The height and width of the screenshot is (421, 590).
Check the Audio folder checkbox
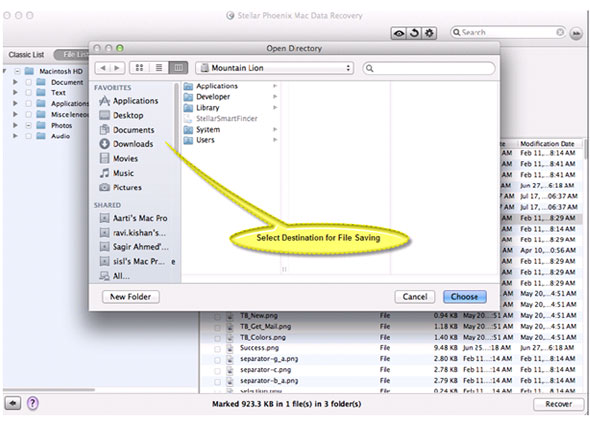tap(29, 136)
